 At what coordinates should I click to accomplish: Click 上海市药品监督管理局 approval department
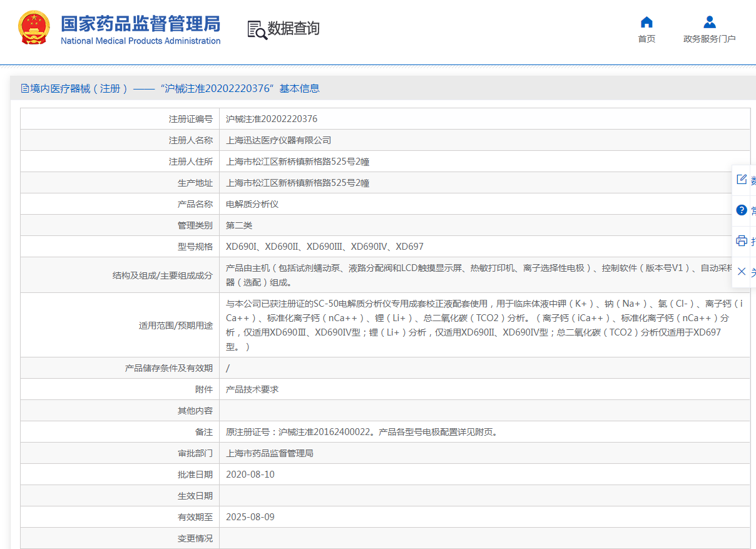270,453
